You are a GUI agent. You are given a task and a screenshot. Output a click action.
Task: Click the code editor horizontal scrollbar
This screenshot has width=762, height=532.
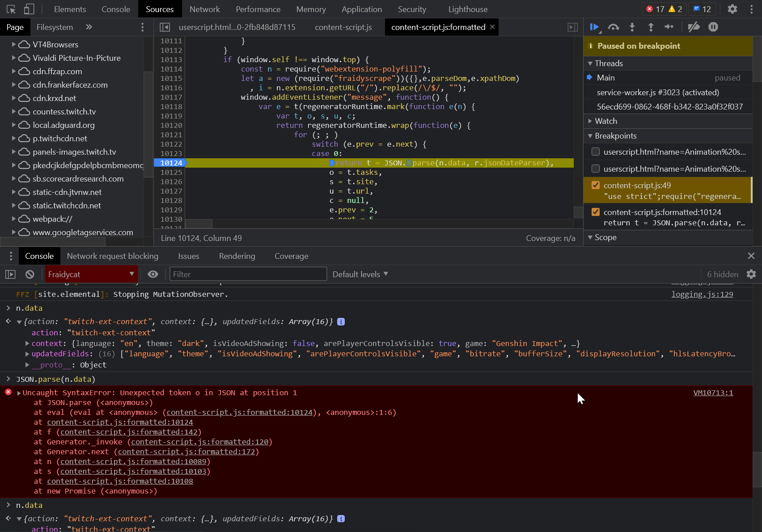pyautogui.click(x=199, y=223)
